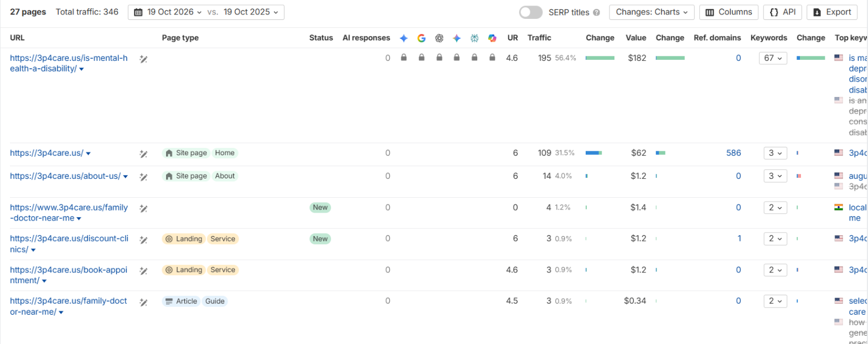
Task: Sort by the Page type column header
Action: coord(180,38)
